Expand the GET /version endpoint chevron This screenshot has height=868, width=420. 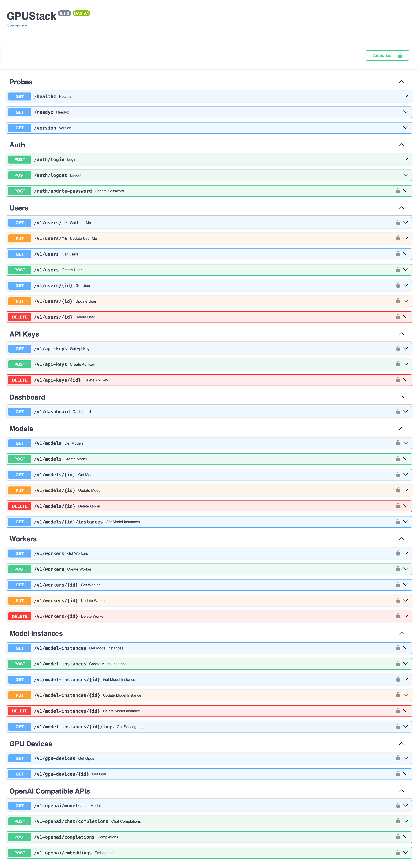pyautogui.click(x=406, y=128)
